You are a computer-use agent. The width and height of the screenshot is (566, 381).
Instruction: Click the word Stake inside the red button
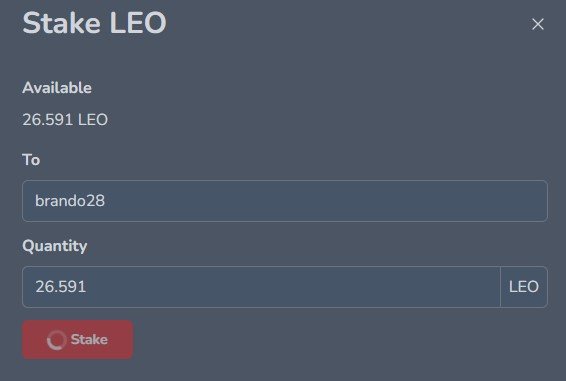pyautogui.click(x=89, y=339)
